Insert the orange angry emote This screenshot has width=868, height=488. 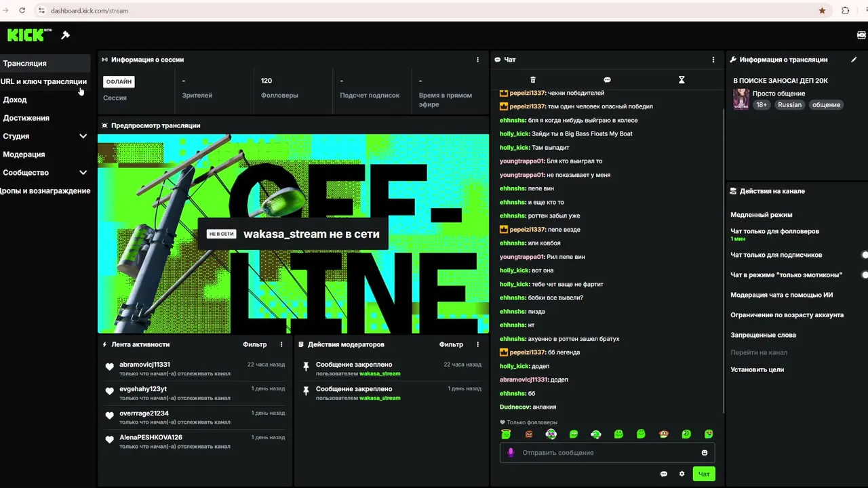(x=529, y=434)
